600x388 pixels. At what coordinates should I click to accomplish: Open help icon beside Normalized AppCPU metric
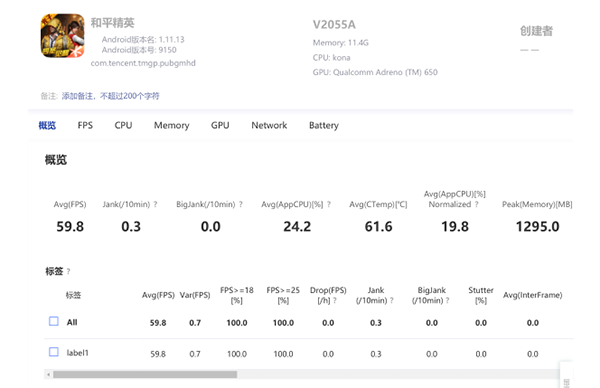point(476,205)
